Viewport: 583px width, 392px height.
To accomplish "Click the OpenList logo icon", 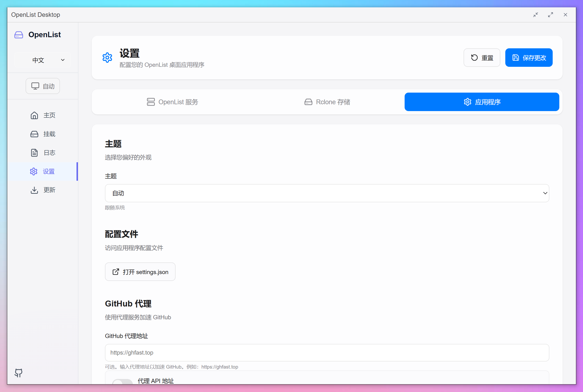I will point(18,35).
